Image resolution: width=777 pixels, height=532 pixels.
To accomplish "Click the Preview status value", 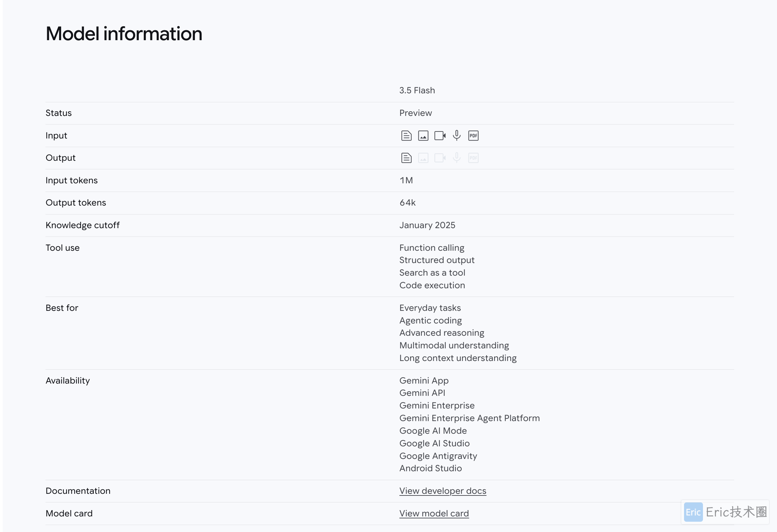I will [416, 113].
